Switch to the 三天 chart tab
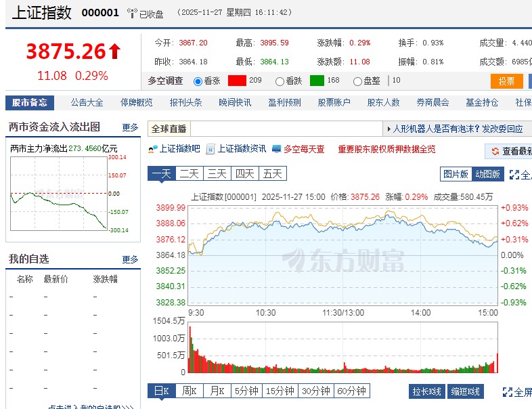532x409 pixels. pyautogui.click(x=217, y=174)
